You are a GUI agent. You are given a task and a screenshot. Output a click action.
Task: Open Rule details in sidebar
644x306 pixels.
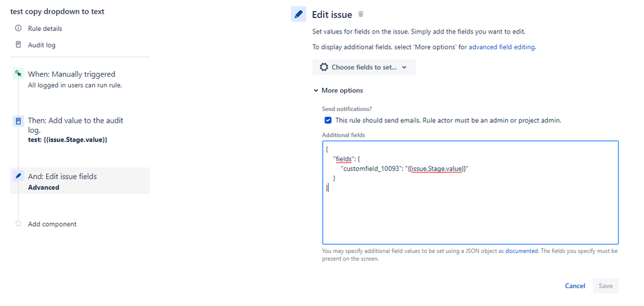(x=45, y=28)
